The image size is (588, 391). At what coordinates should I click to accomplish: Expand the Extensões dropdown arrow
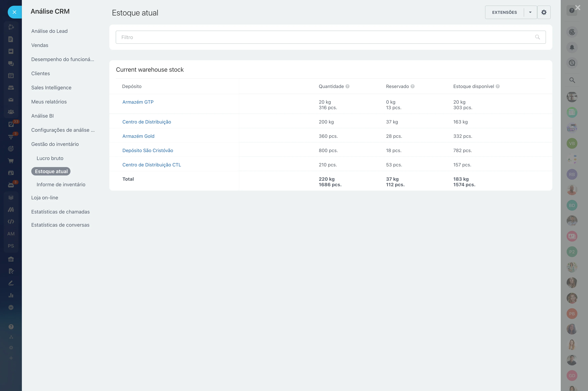pyautogui.click(x=530, y=12)
